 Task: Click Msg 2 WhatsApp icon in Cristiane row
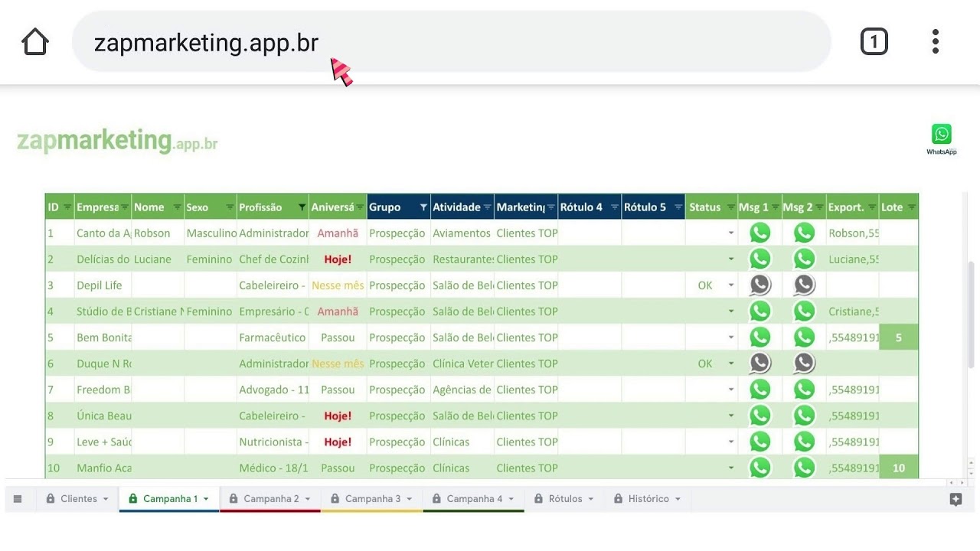pos(804,311)
